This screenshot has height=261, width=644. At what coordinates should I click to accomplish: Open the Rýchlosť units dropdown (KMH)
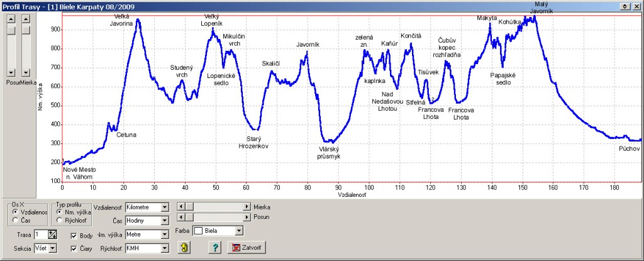tap(165, 249)
